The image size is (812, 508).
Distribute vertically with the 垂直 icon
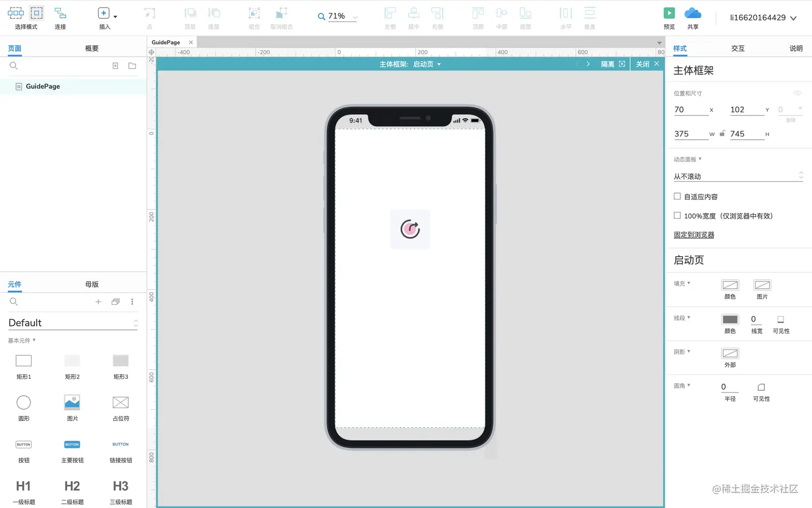pos(590,13)
